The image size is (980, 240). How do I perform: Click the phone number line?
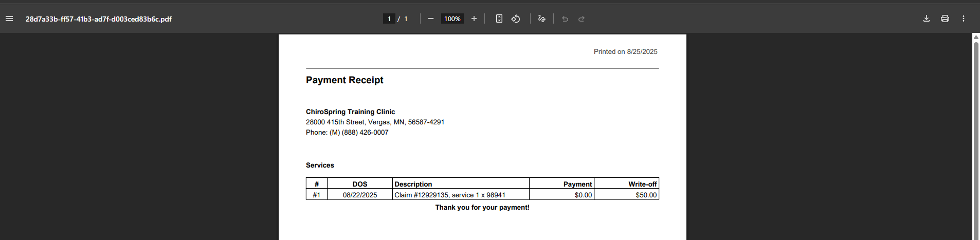pyautogui.click(x=347, y=133)
